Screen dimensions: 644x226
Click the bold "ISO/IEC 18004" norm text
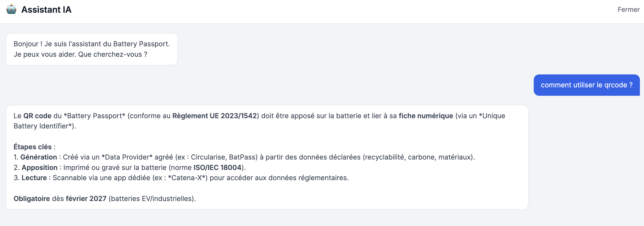pyautogui.click(x=217, y=167)
